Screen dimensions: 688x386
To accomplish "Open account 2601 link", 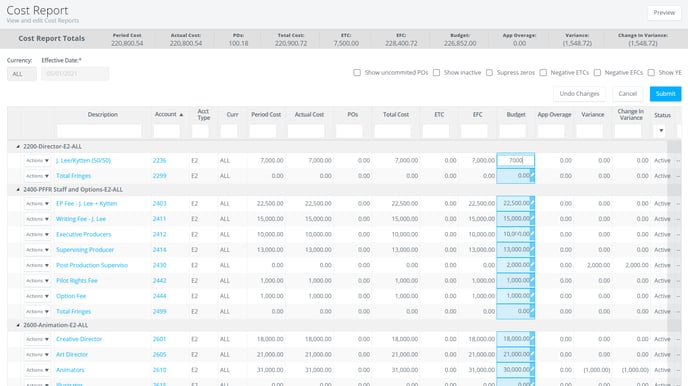I will [159, 339].
